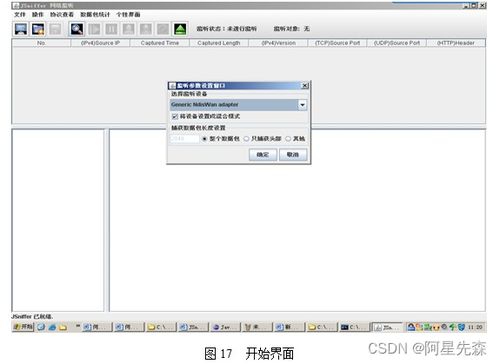Viewport: 500px width, 364px height.
Task: Click the (IPv4)Source IP column header
Action: coord(100,43)
